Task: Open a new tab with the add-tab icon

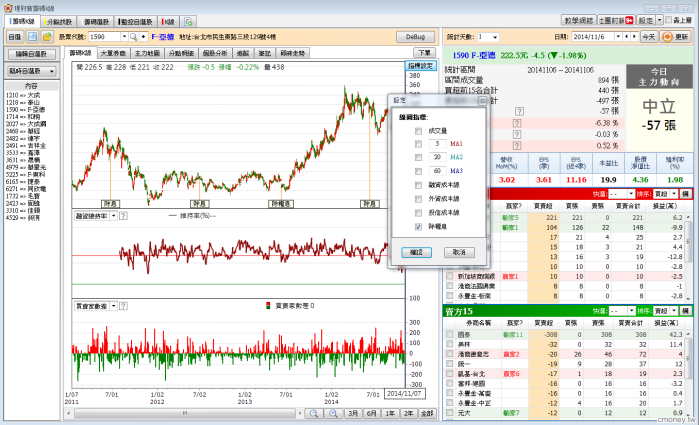Action: coord(188,20)
